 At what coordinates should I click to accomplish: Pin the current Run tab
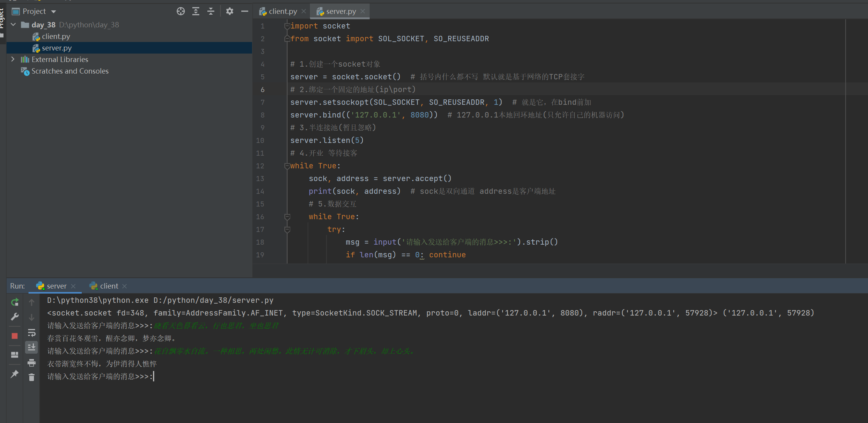click(x=15, y=374)
